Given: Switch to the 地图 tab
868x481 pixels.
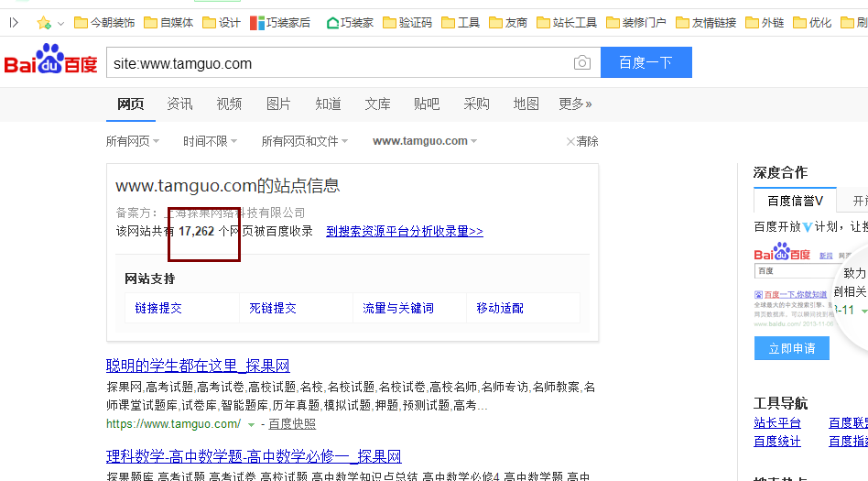Looking at the screenshot, I should tap(526, 104).
